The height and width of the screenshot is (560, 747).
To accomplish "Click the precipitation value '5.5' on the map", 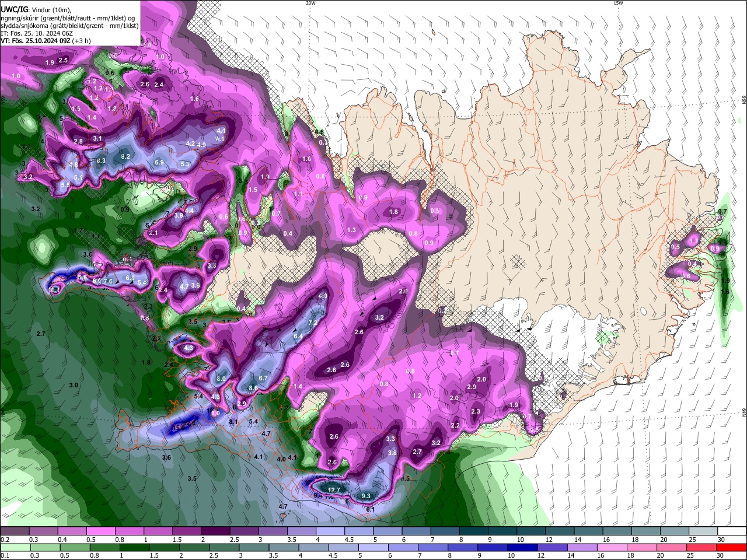I will (65, 185).
